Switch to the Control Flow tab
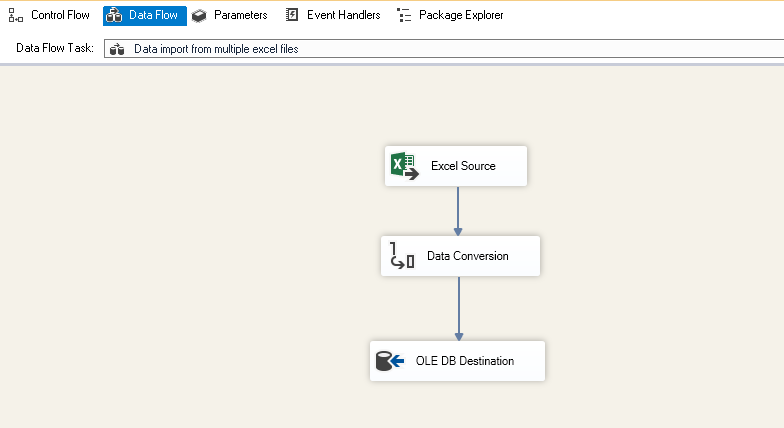The width and height of the screenshot is (784, 428). pos(60,16)
